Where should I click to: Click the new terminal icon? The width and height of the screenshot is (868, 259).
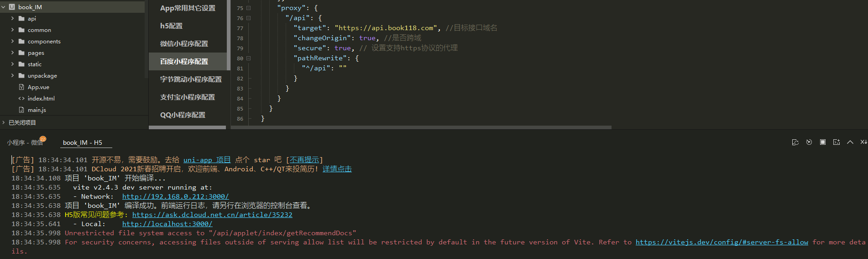(x=837, y=142)
